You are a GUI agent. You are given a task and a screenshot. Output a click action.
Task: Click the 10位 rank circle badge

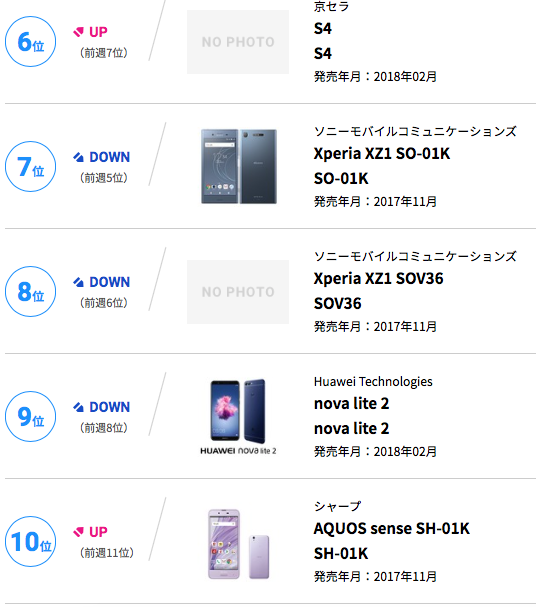[31, 542]
